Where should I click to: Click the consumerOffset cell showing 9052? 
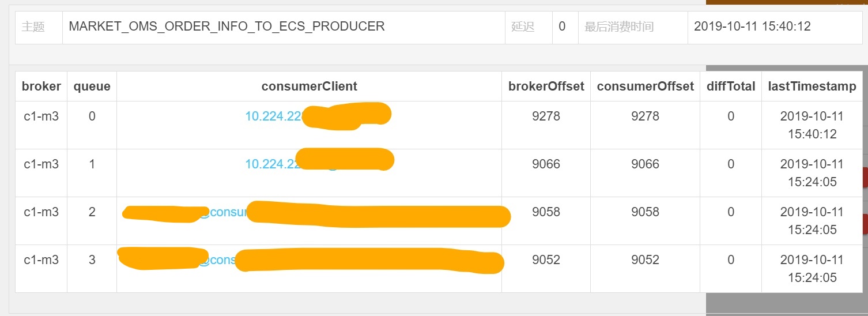[645, 260]
